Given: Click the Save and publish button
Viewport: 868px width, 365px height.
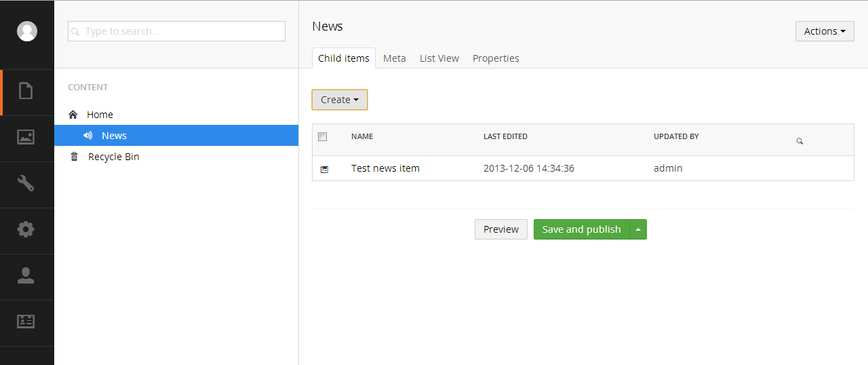Looking at the screenshot, I should (x=581, y=229).
